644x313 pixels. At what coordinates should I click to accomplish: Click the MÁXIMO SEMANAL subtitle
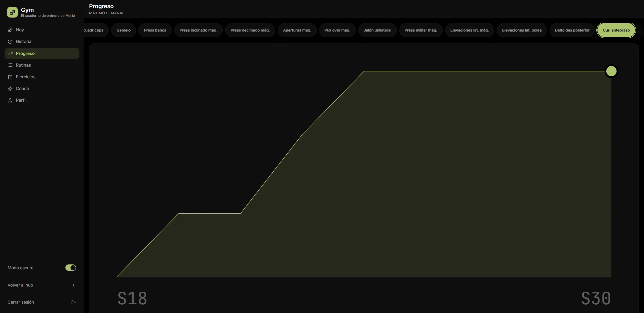[107, 13]
